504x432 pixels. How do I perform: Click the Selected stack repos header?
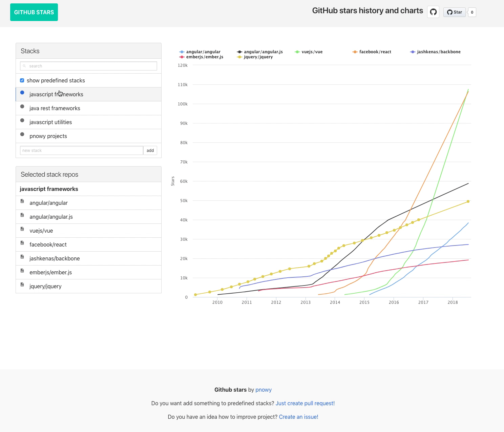coord(88,174)
